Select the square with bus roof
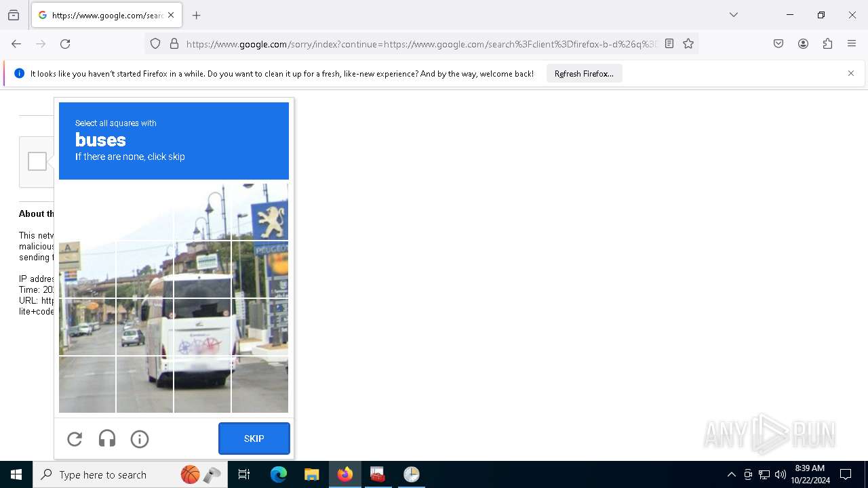868x488 pixels. (x=203, y=269)
